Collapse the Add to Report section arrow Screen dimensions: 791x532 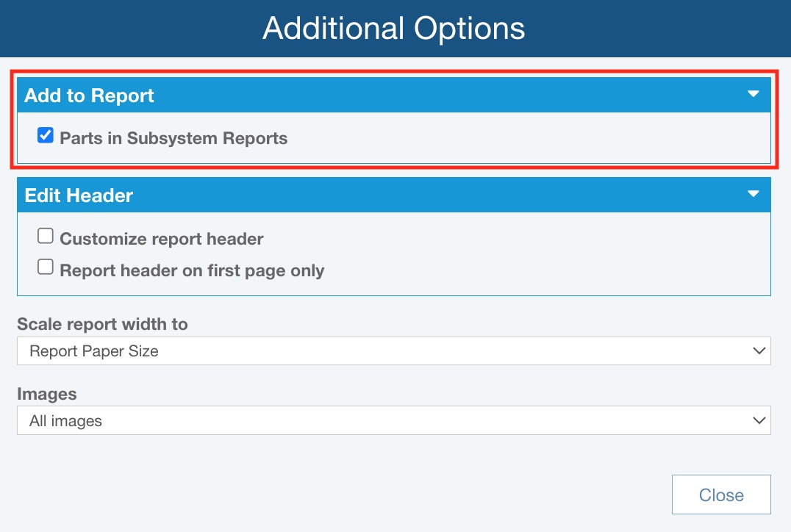(753, 94)
